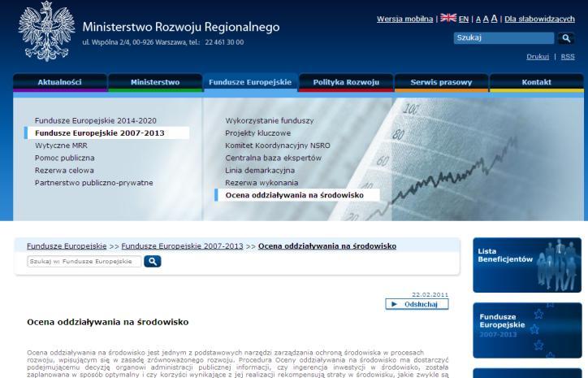Select Fundusze Europejskie 2014-2020 menu item
The height and width of the screenshot is (378, 588).
point(96,120)
